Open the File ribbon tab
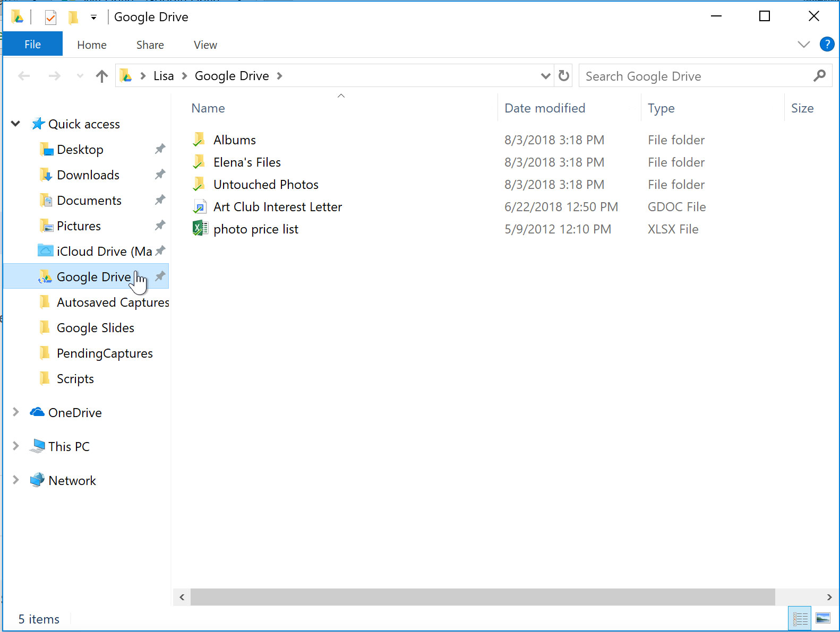 point(32,45)
